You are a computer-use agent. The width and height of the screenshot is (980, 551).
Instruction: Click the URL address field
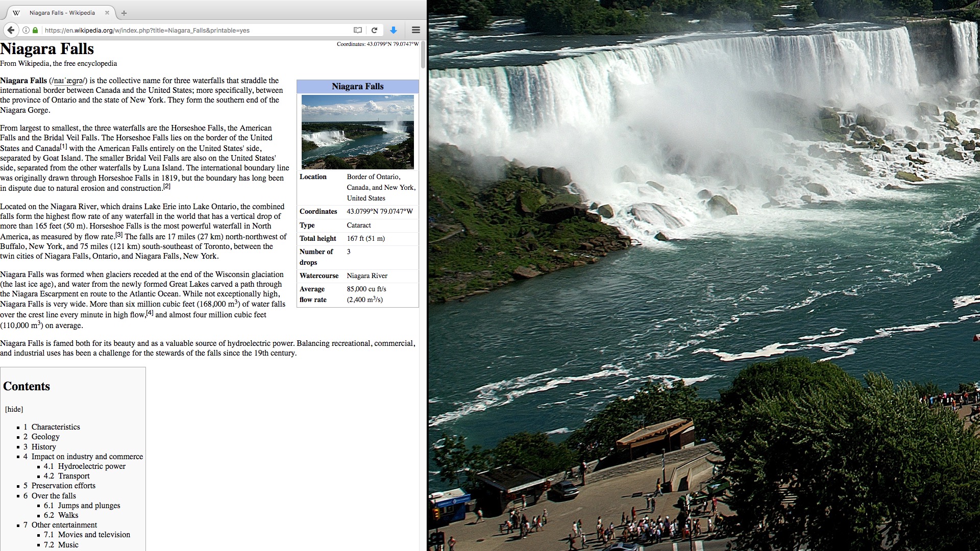[194, 30]
